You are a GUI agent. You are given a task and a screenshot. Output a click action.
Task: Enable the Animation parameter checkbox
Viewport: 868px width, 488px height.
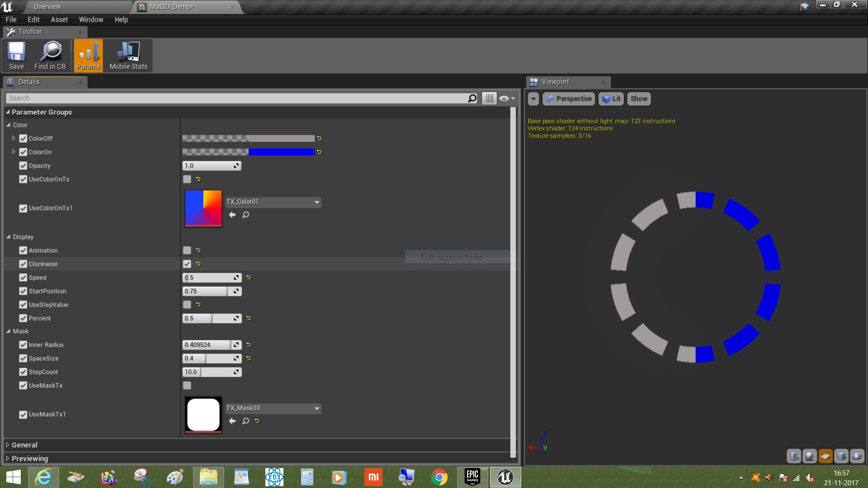tap(187, 250)
